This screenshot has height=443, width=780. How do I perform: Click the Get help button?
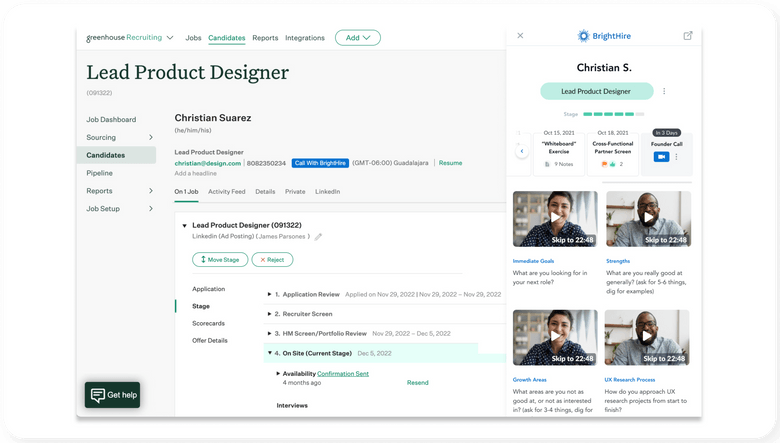pos(112,395)
